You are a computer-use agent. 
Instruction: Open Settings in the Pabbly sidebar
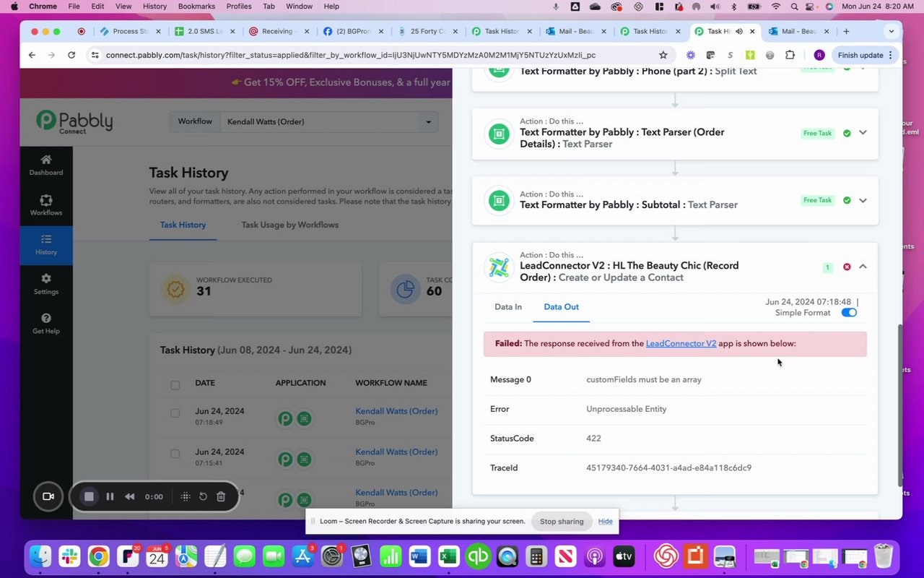click(x=46, y=284)
